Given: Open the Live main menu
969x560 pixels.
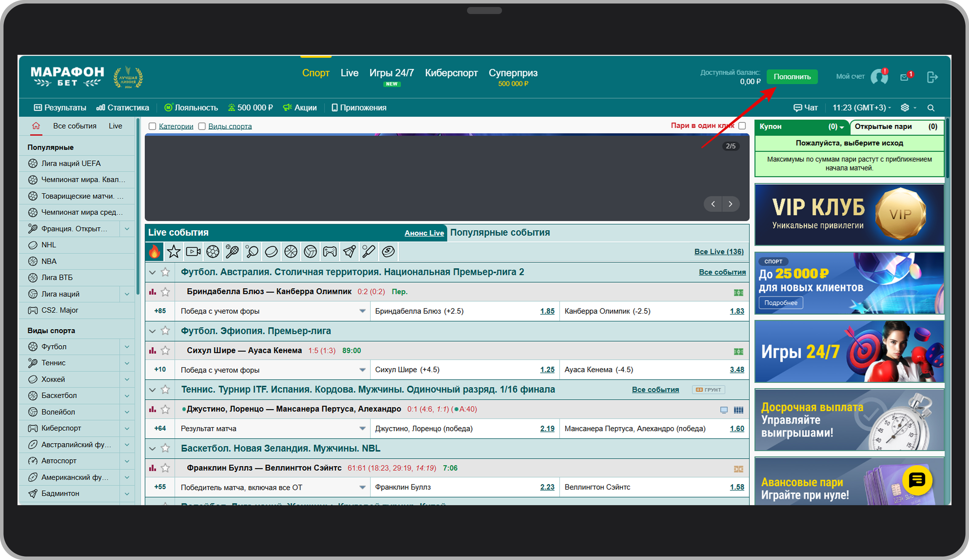Looking at the screenshot, I should coord(349,73).
